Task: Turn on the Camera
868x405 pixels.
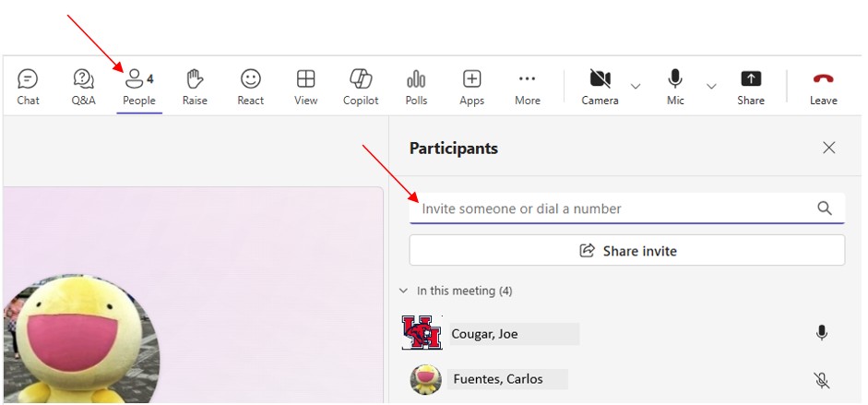Action: [600, 88]
